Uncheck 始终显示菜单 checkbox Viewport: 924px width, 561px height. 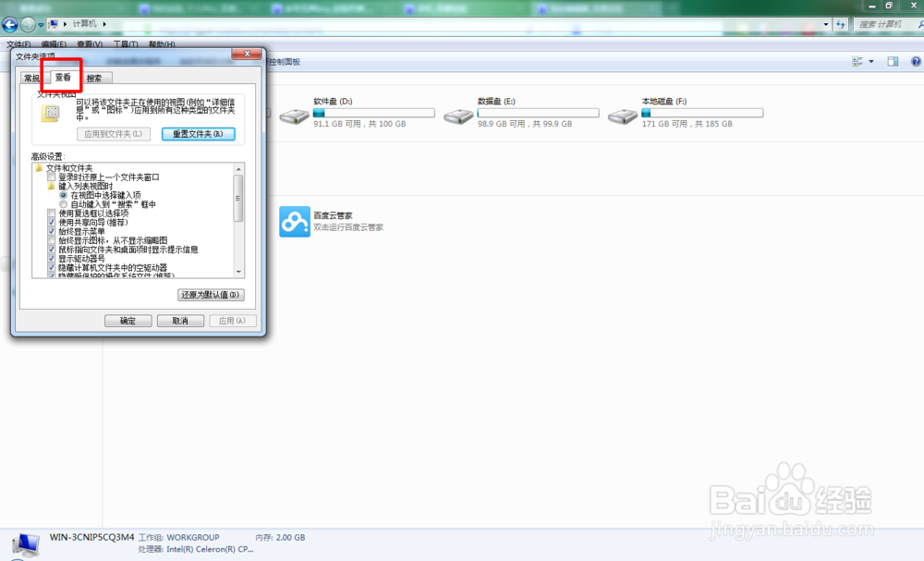tap(51, 232)
